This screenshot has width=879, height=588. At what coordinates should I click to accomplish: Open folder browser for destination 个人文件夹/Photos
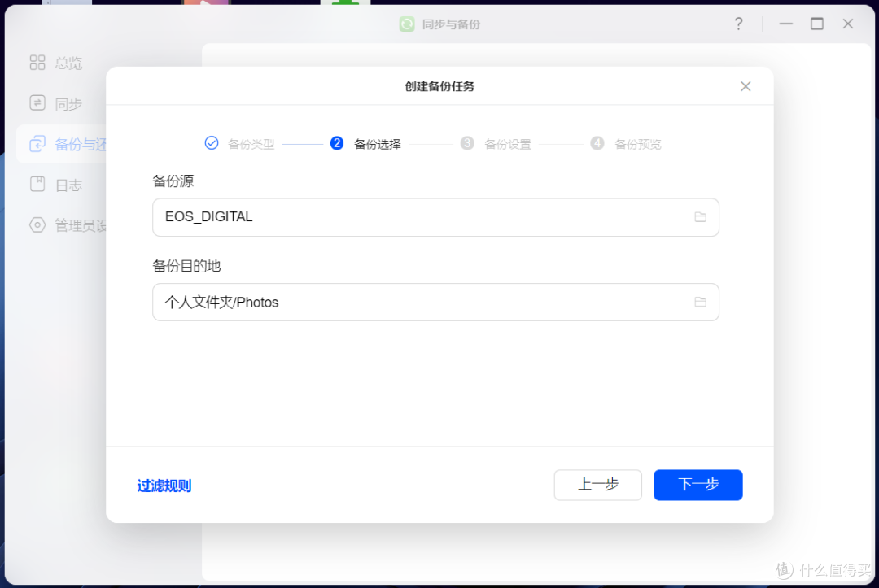pos(700,302)
